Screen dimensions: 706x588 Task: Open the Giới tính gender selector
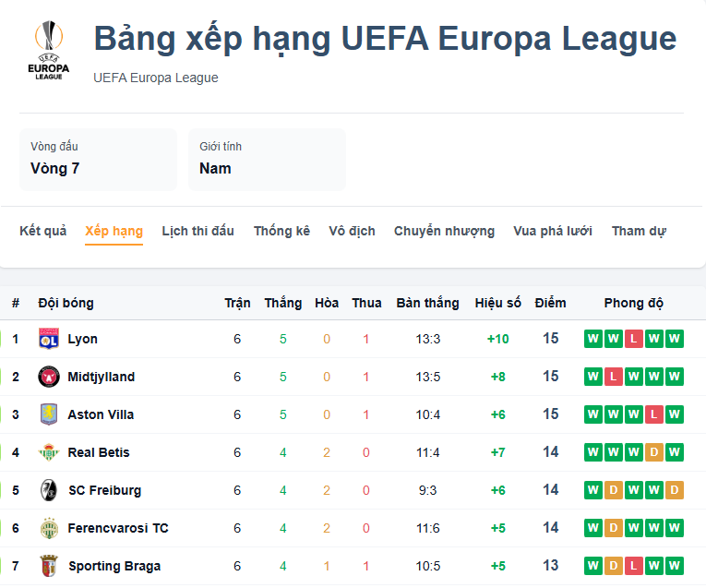click(267, 160)
